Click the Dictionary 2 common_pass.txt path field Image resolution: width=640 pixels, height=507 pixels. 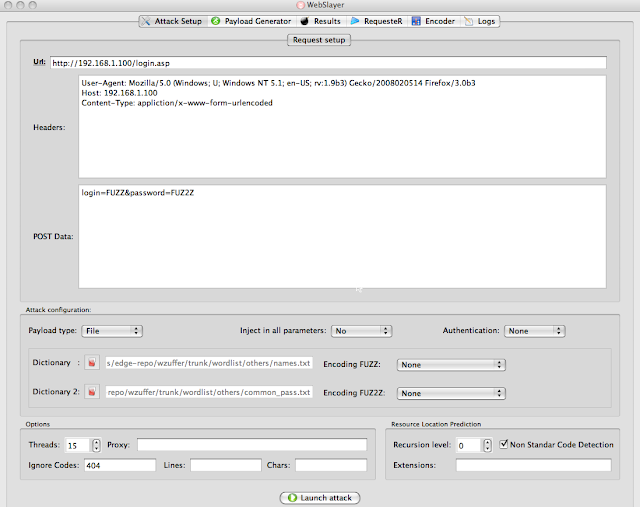(209, 392)
